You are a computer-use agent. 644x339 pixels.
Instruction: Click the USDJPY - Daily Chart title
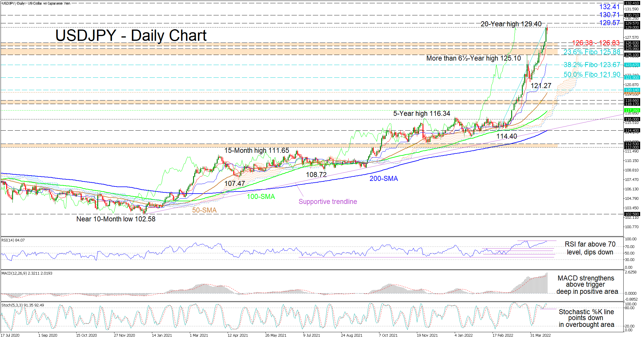[x=131, y=35]
